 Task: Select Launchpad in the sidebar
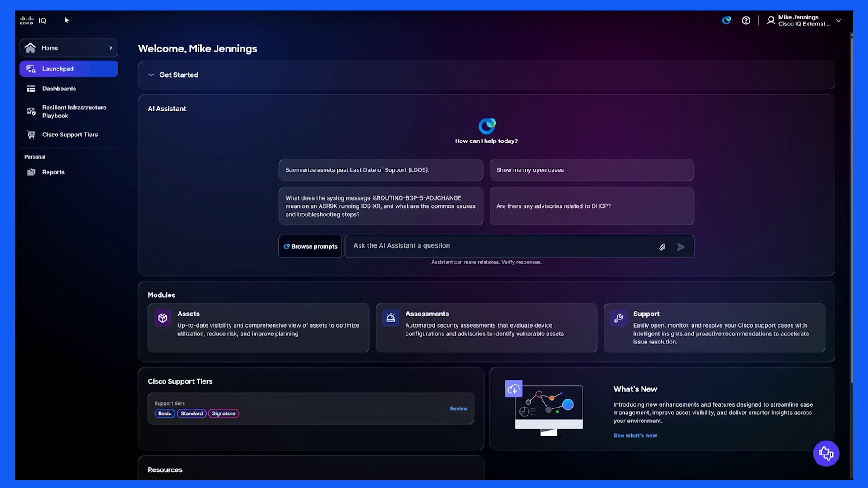(x=69, y=69)
